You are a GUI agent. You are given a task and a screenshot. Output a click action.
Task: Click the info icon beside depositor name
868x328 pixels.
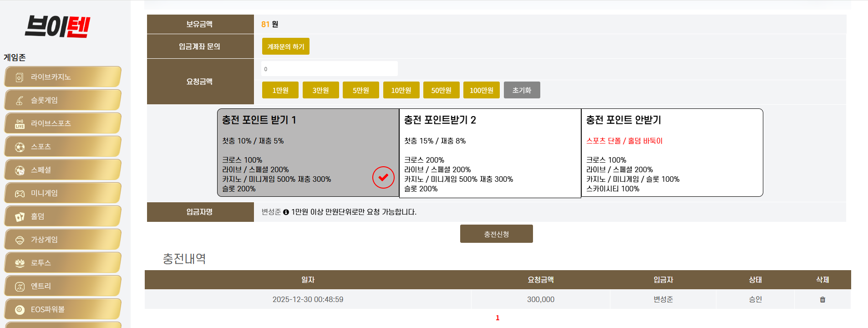click(x=286, y=212)
